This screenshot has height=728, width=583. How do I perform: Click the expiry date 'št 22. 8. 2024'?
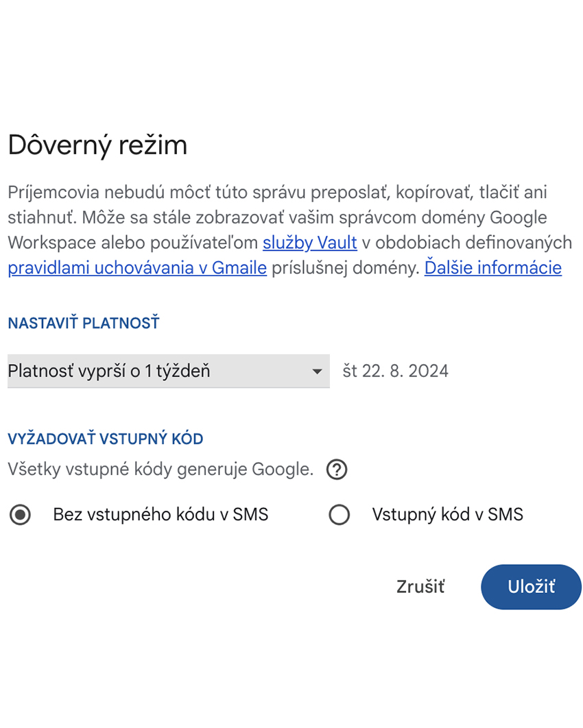pos(395,371)
